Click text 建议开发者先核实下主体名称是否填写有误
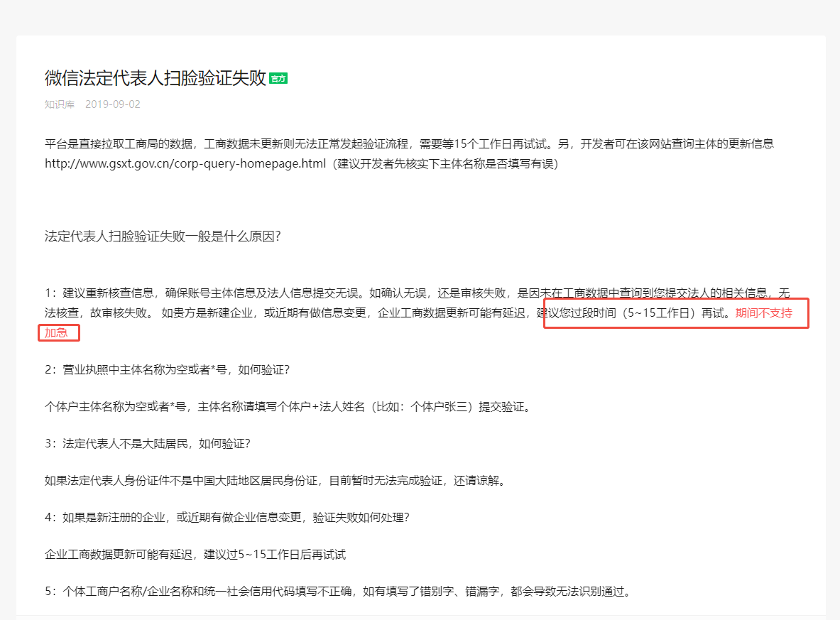 point(444,163)
